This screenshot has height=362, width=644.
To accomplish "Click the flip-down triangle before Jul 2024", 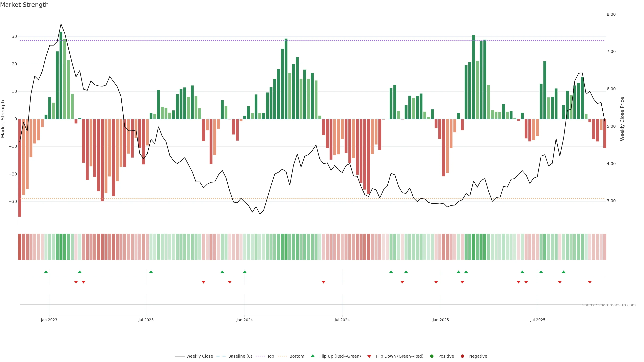I will pos(324,282).
